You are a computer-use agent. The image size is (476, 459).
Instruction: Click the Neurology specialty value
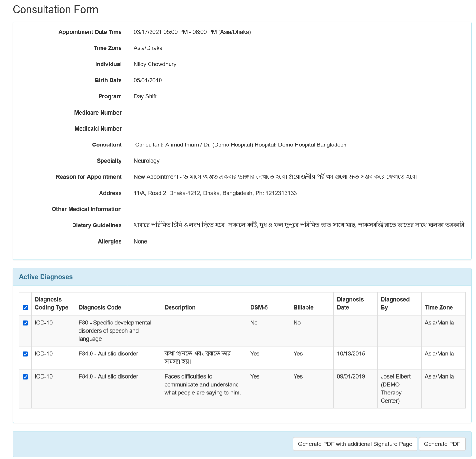point(146,161)
